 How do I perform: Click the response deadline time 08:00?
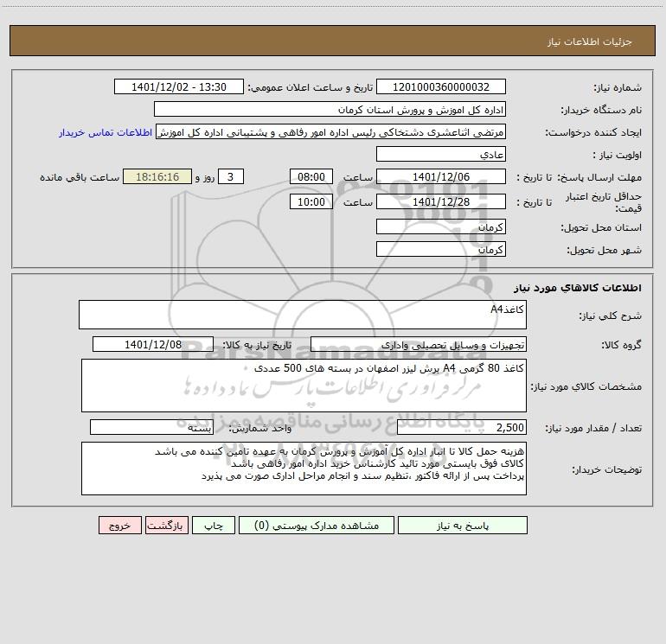point(311,176)
